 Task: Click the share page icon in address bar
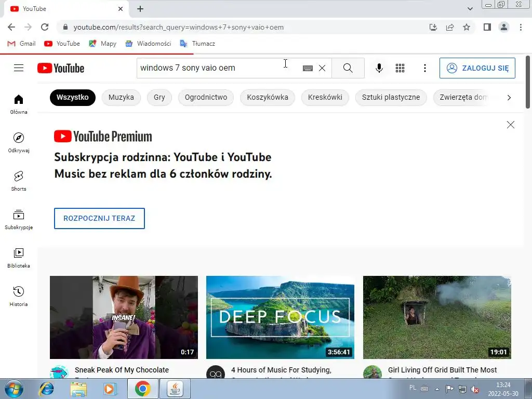(x=450, y=27)
